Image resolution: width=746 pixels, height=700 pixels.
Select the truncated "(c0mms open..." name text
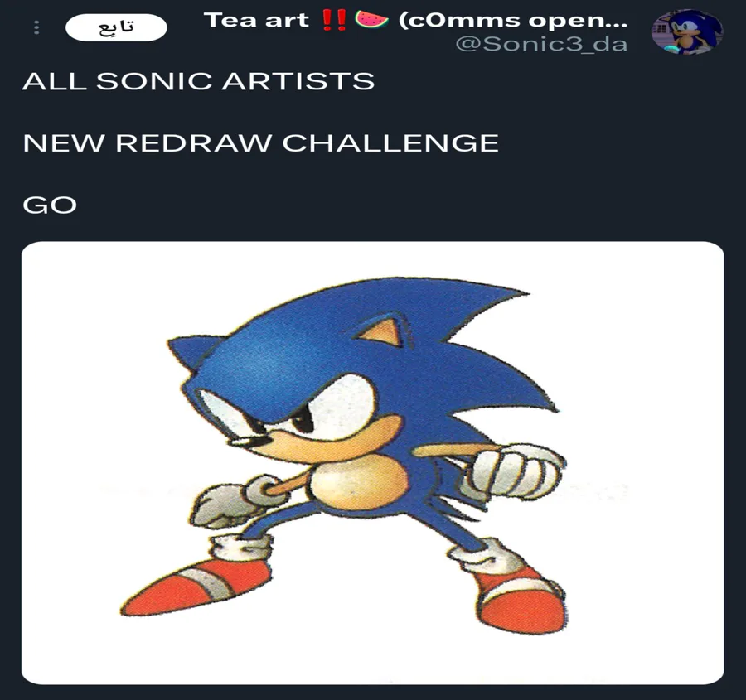(x=513, y=21)
